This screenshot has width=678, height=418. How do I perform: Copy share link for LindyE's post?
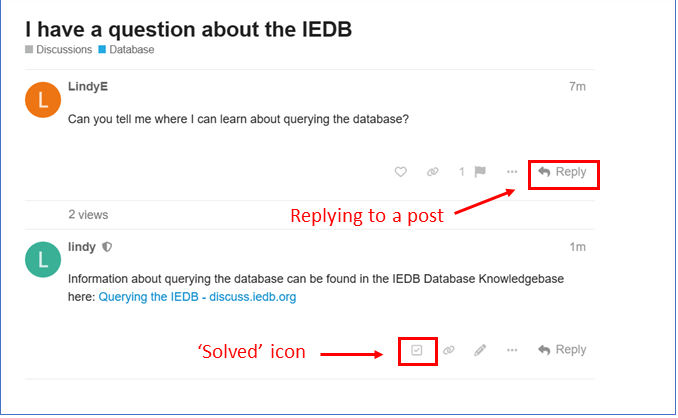[432, 172]
